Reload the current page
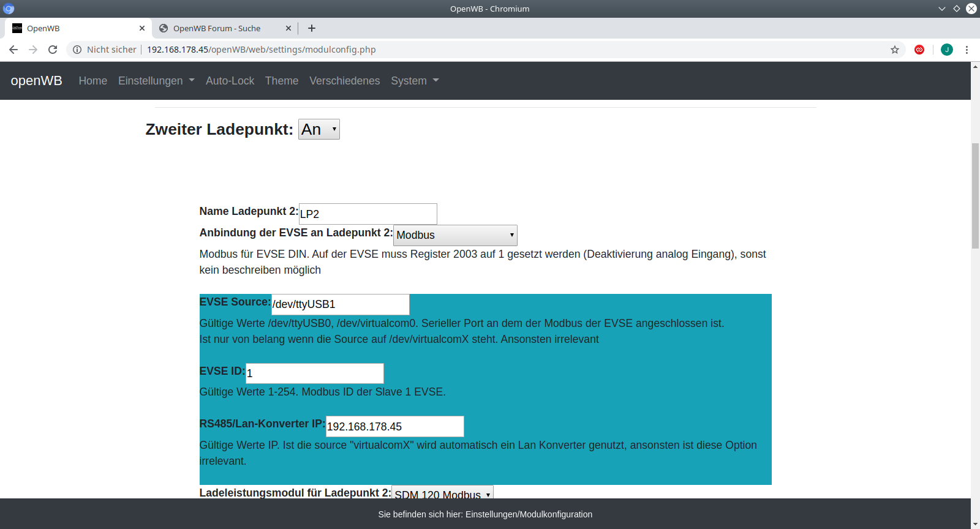980x529 pixels. (x=53, y=50)
